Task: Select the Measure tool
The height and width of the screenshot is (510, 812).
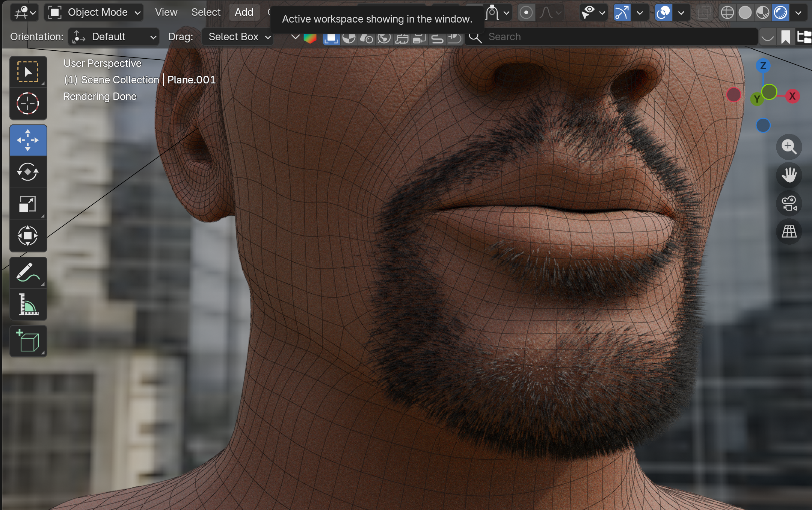Action: pyautogui.click(x=28, y=304)
